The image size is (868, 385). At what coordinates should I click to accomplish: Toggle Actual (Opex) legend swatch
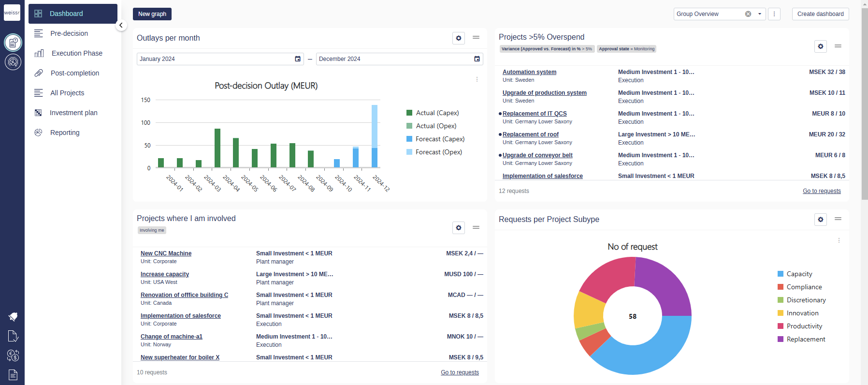(x=409, y=126)
